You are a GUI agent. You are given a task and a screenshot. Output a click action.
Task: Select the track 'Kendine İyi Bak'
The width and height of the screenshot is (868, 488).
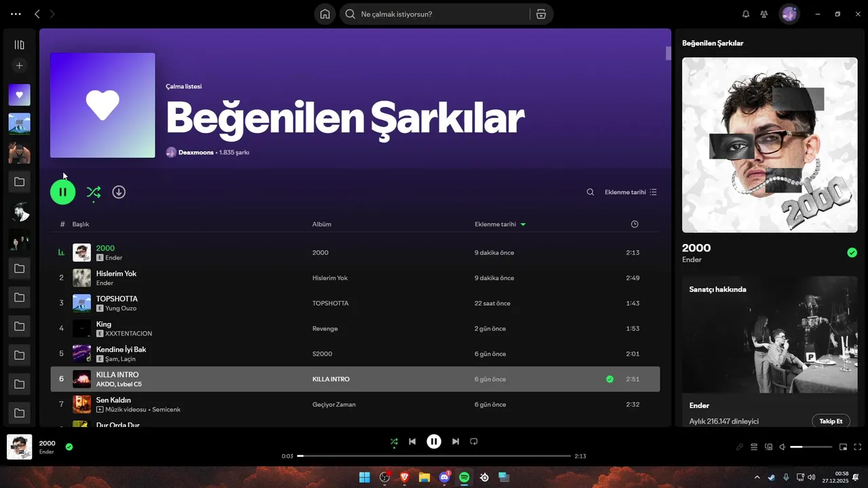tap(355, 354)
